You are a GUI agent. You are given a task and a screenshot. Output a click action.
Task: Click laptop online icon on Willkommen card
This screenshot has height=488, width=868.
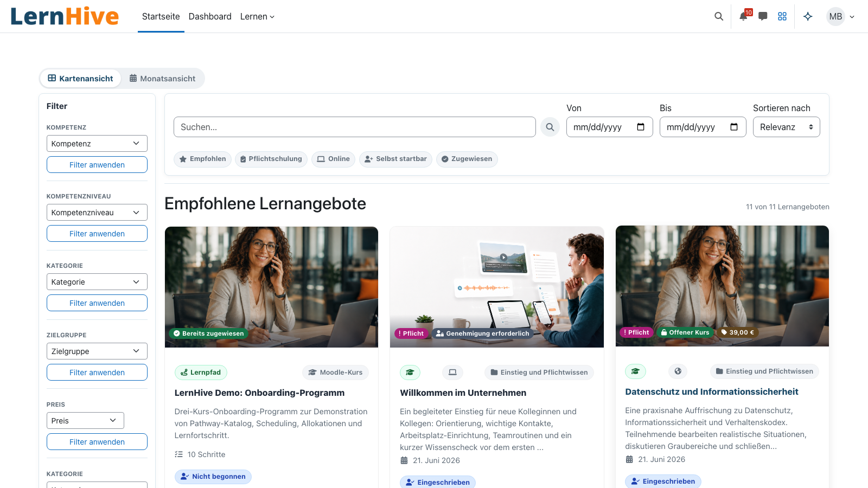click(452, 372)
